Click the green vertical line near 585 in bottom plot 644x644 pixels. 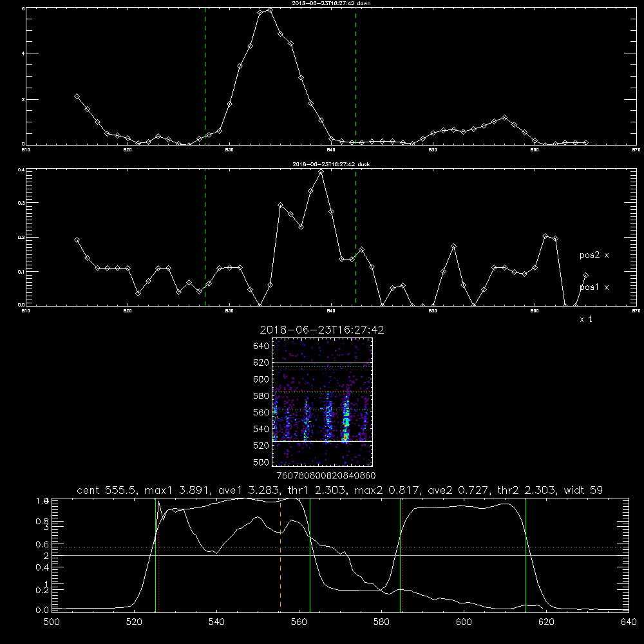(400, 554)
